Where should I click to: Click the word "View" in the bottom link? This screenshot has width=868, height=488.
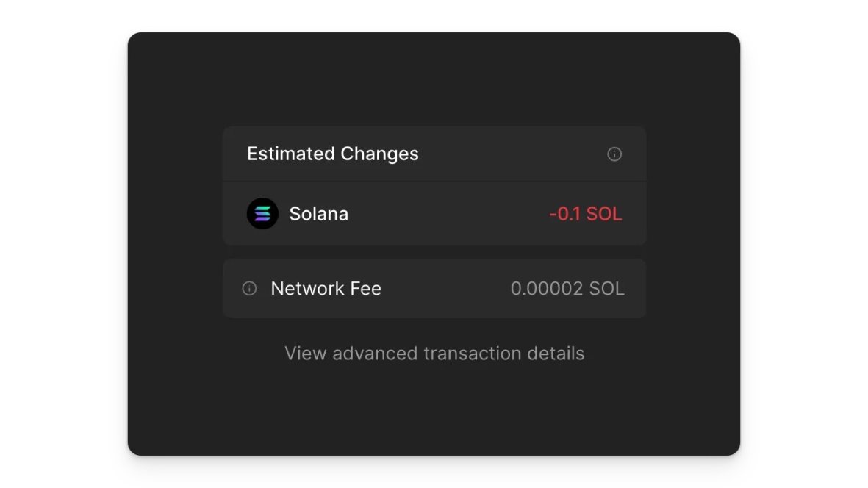point(305,354)
